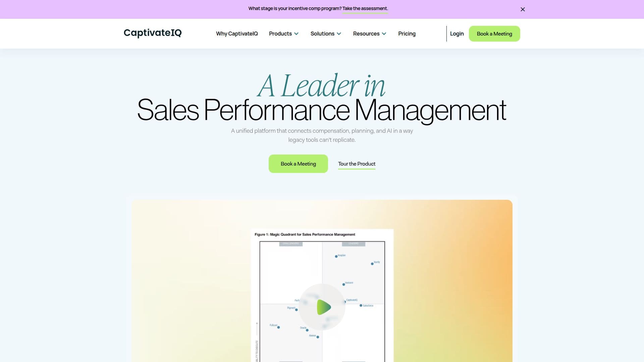
Task: Click the unified platform subheading paragraph
Action: click(x=322, y=135)
